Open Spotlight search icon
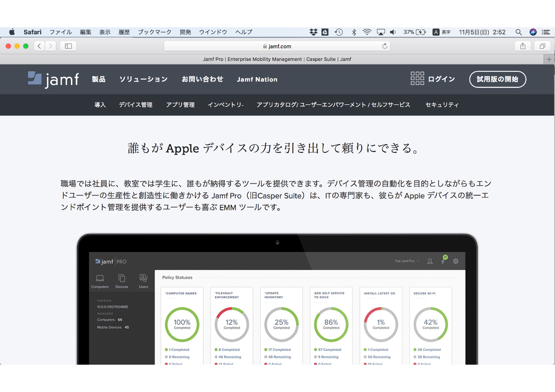The image size is (555, 392). point(519,32)
